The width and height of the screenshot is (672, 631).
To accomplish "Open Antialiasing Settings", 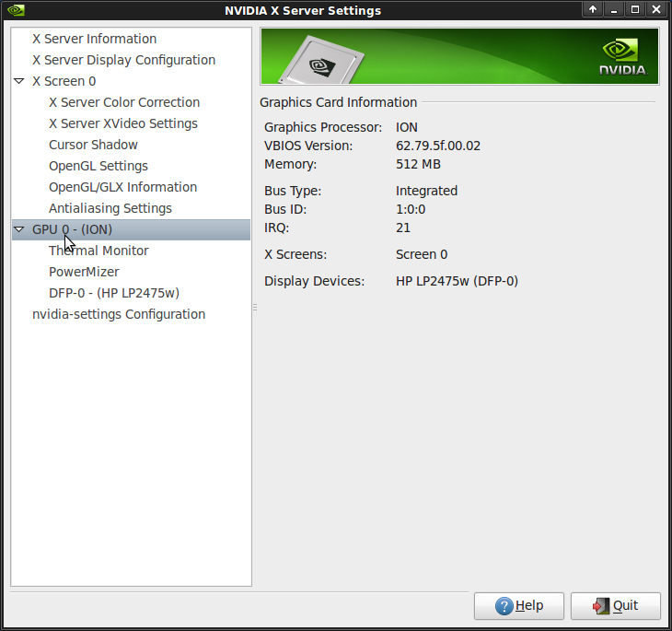I will (x=110, y=208).
